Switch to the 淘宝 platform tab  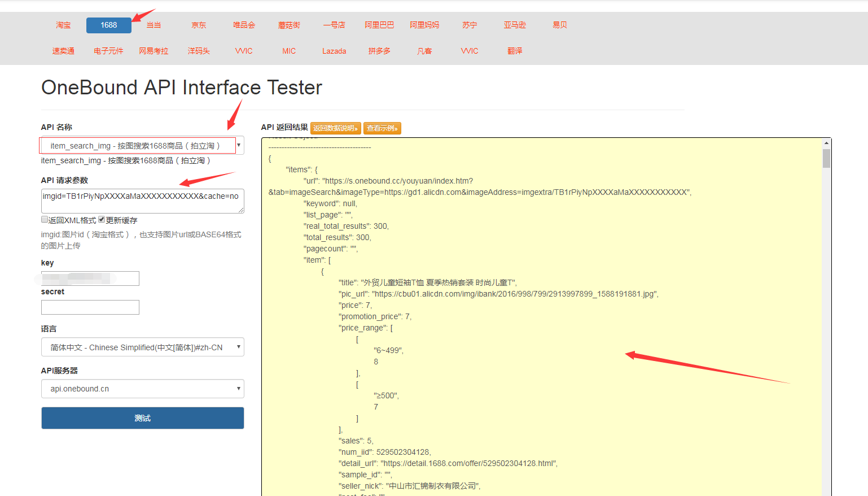(63, 25)
